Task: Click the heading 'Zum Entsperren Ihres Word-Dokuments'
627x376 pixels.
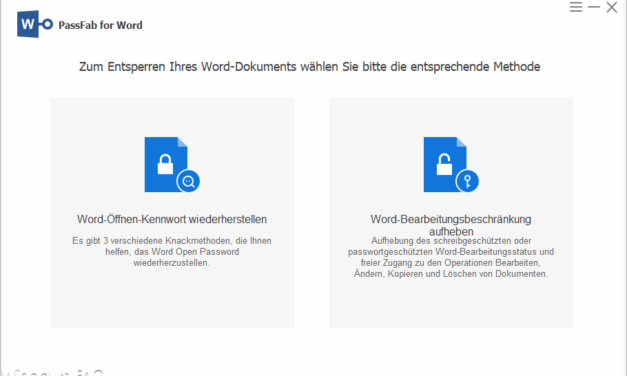Action: (310, 66)
